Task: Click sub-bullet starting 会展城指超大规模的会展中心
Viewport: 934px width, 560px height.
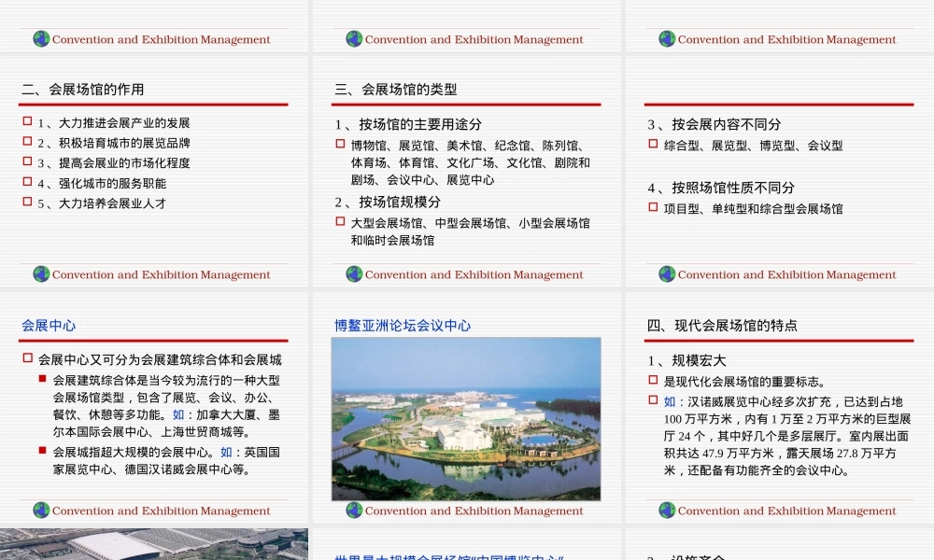Action: point(166,461)
